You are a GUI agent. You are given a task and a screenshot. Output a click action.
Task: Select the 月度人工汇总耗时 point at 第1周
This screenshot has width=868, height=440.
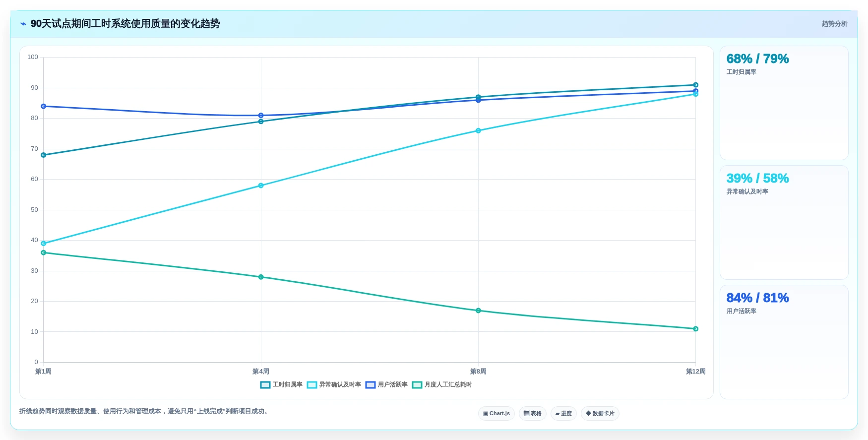pyautogui.click(x=44, y=253)
